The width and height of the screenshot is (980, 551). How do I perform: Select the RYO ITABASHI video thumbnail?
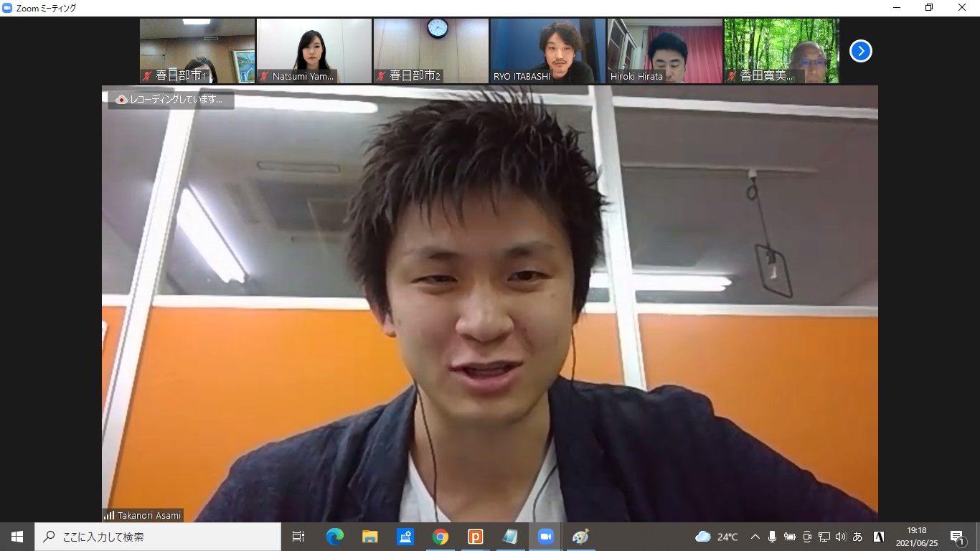coord(548,51)
